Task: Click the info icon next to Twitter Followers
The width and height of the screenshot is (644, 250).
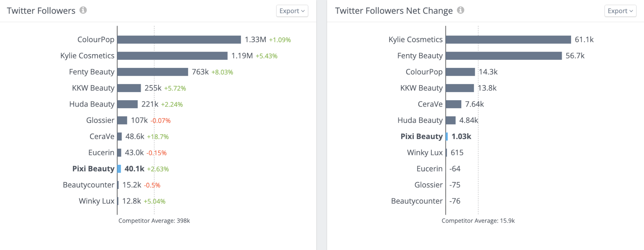Action: point(83,10)
